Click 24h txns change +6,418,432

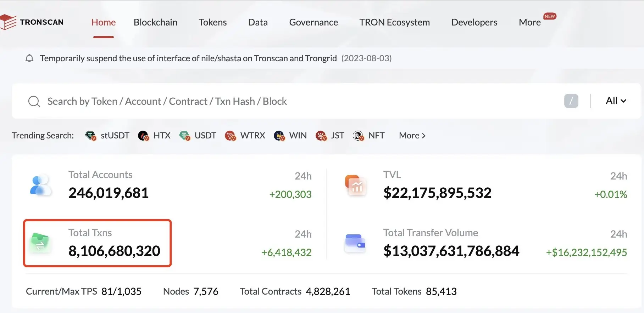[x=287, y=252]
